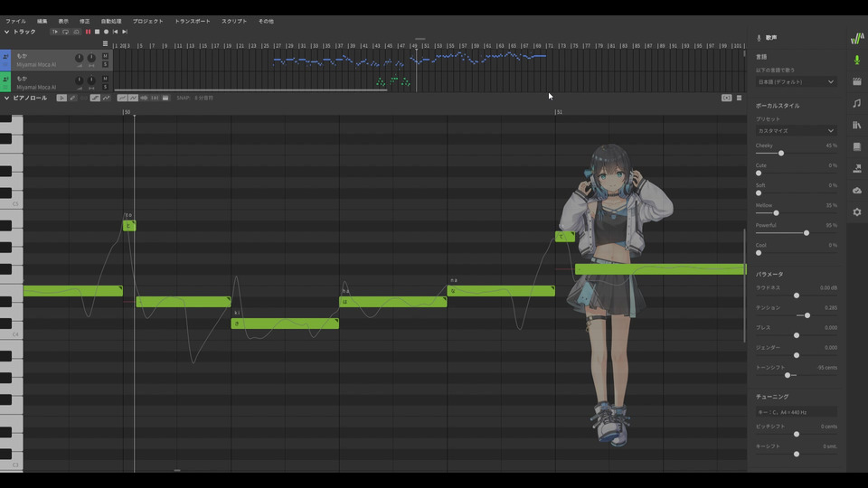Image resolution: width=868 pixels, height=488 pixels.
Task: Click the テンション parameter slider
Action: tap(796, 315)
